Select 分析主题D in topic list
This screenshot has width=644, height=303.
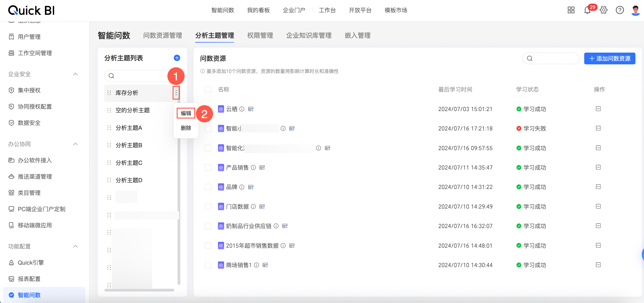(129, 180)
